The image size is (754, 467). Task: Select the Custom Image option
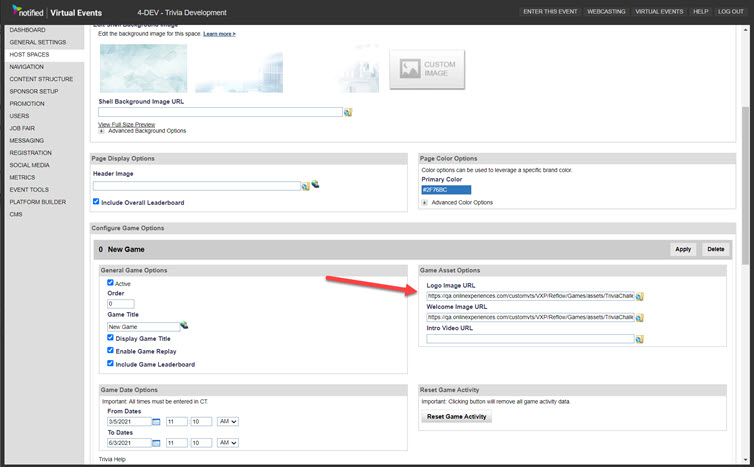pyautogui.click(x=427, y=69)
